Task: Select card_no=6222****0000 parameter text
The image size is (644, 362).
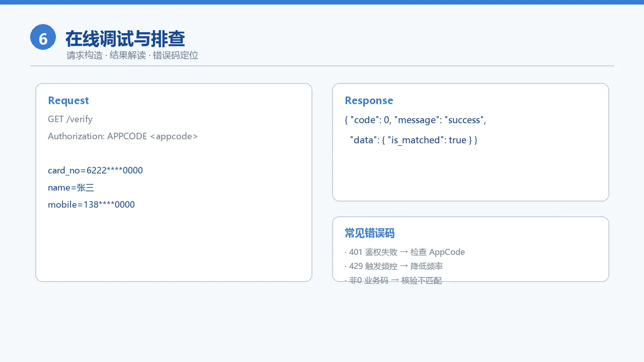Action: pyautogui.click(x=96, y=170)
